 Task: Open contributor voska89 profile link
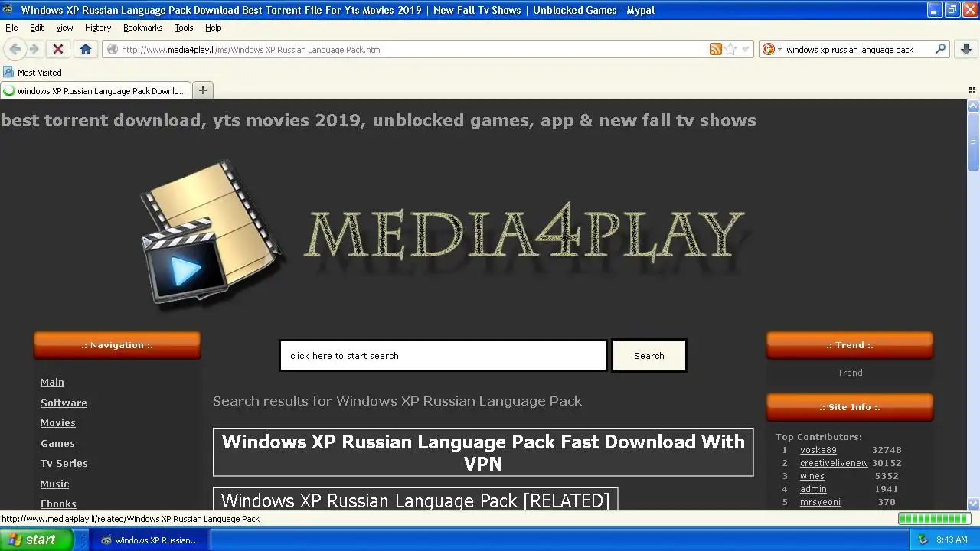coord(818,450)
